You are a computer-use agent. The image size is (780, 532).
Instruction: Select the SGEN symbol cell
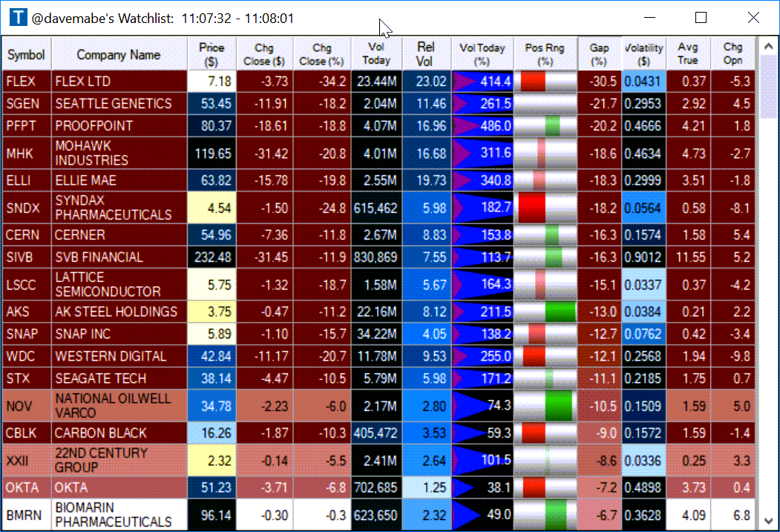pos(27,103)
